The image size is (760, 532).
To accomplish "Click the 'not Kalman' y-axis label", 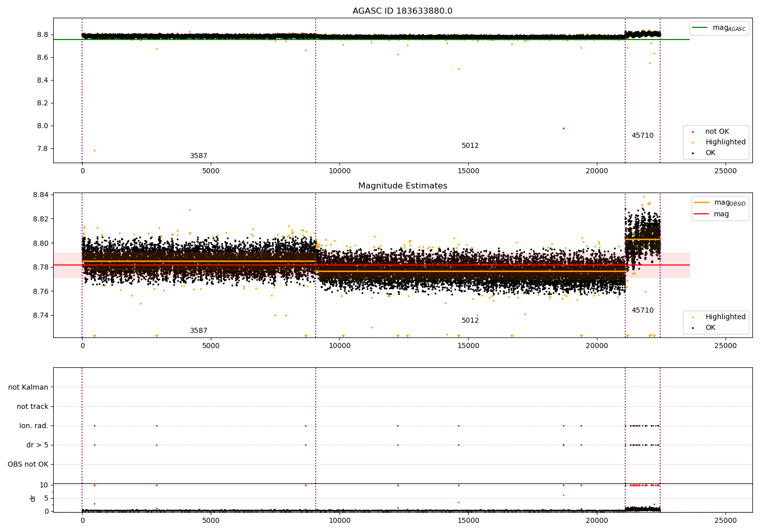I will (28, 387).
